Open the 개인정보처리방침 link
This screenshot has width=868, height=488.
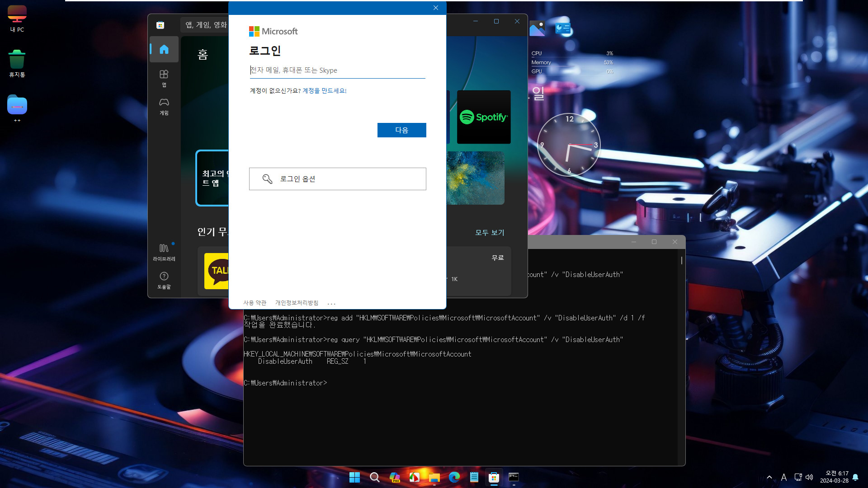(297, 303)
